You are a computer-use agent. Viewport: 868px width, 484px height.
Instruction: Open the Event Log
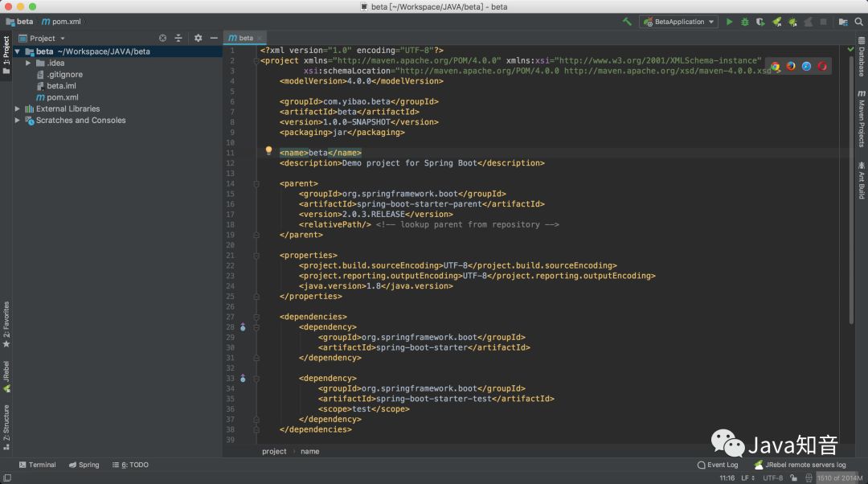(718, 465)
